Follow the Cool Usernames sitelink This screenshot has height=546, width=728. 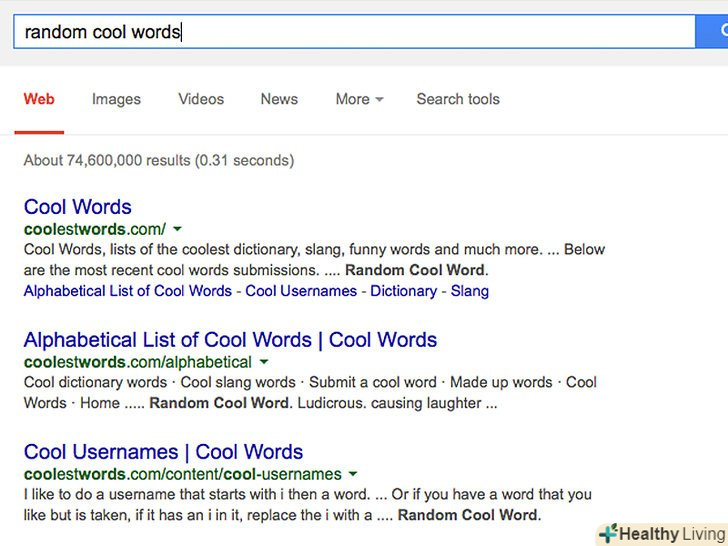301,291
